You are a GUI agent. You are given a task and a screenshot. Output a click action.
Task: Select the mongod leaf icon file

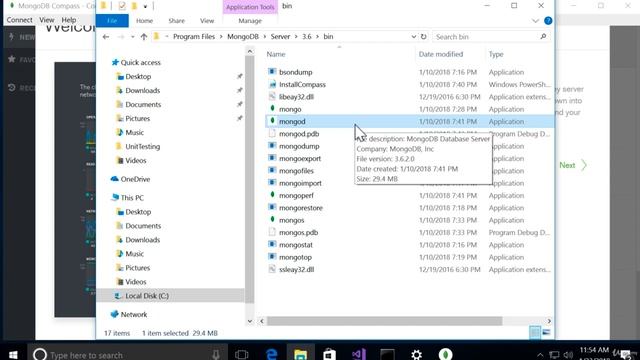coord(292,121)
